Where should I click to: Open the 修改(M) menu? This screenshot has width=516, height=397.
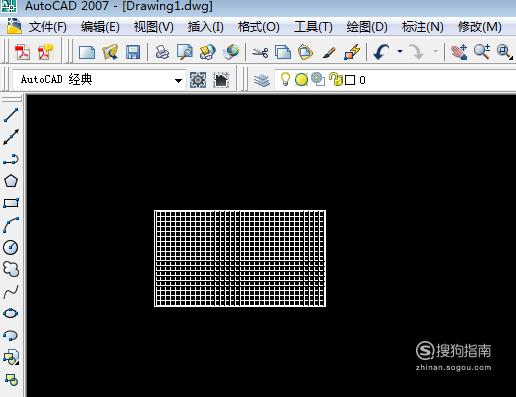pyautogui.click(x=480, y=27)
